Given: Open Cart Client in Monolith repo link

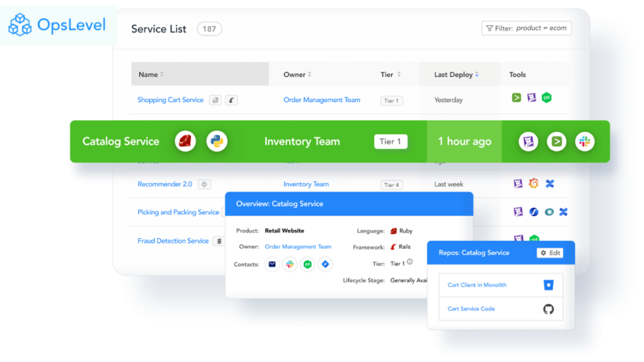Looking at the screenshot, I should (477, 285).
